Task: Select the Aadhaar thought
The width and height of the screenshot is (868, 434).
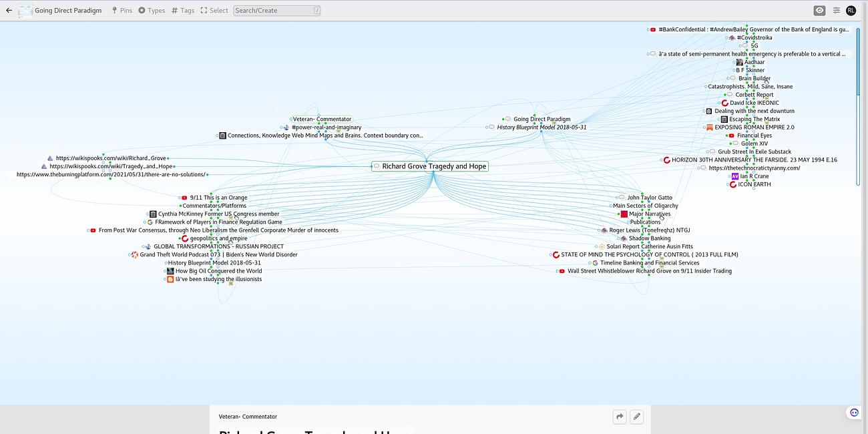Action: pyautogui.click(x=754, y=62)
